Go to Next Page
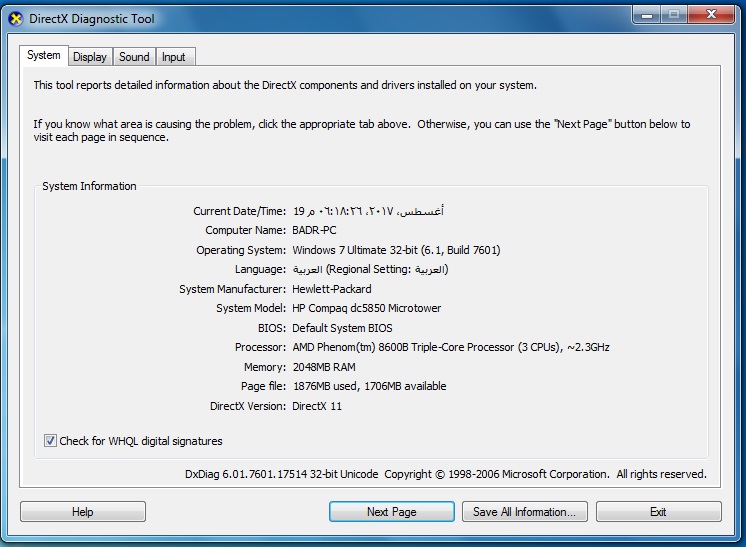The width and height of the screenshot is (746, 549). [x=391, y=512]
